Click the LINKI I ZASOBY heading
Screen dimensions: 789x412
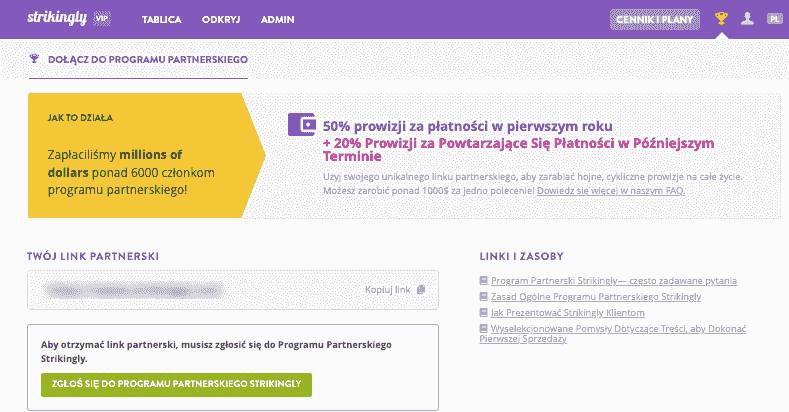tap(521, 256)
